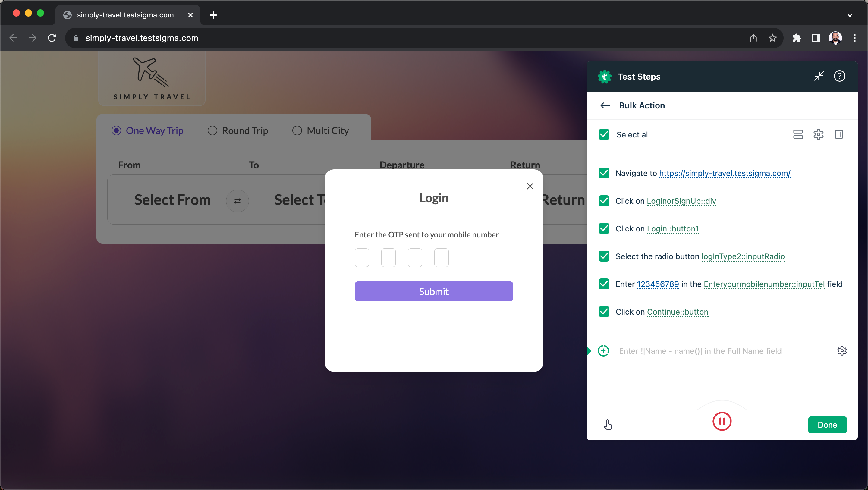Click the bulk action settings gear icon
The width and height of the screenshot is (868, 490).
click(818, 135)
